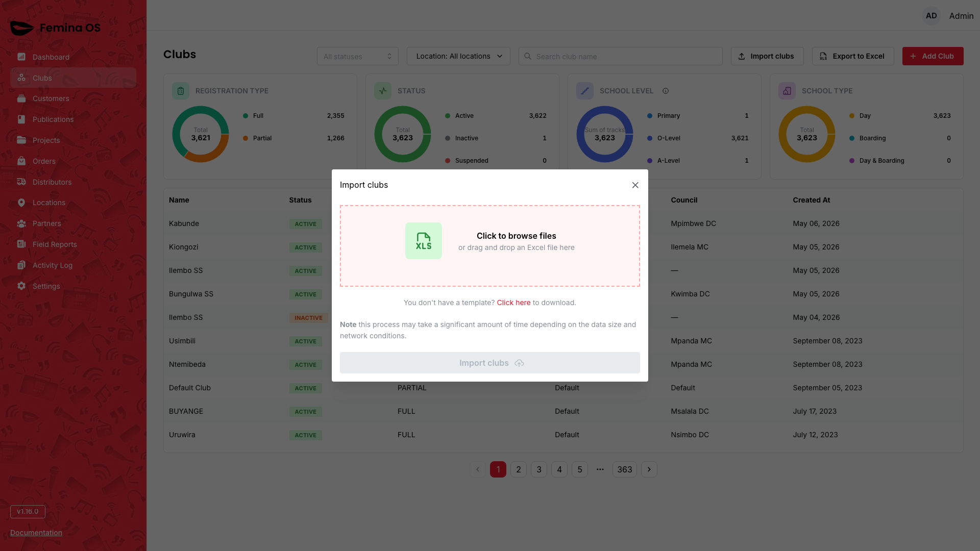Image resolution: width=980 pixels, height=551 pixels.
Task: Click the previous page chevron
Action: tap(478, 469)
